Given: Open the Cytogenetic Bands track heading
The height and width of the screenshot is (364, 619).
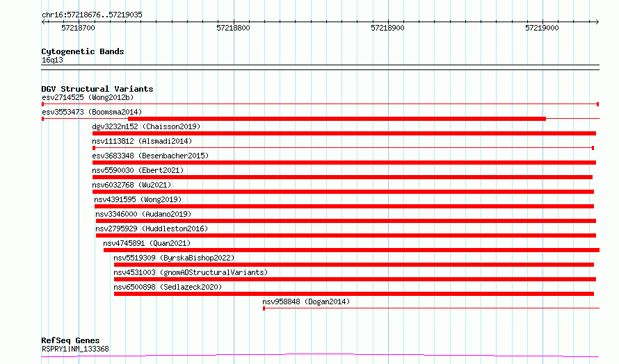Looking at the screenshot, I should (x=83, y=51).
